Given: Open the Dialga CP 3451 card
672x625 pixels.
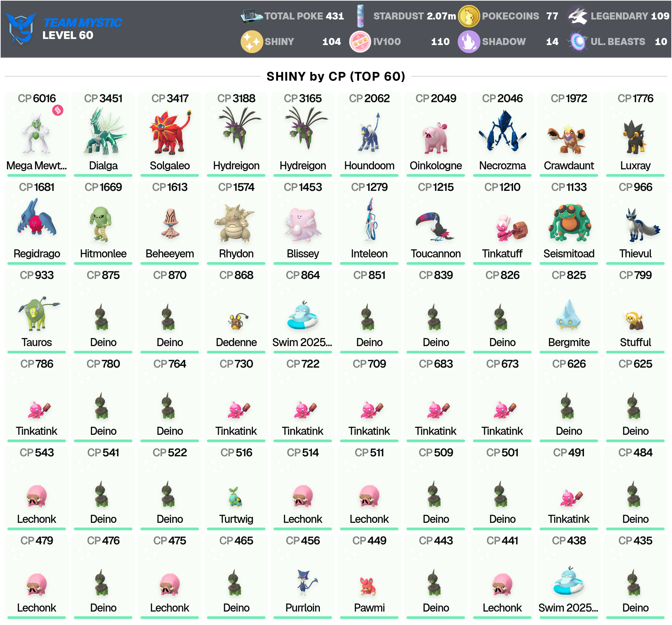Looking at the screenshot, I should point(103,134).
